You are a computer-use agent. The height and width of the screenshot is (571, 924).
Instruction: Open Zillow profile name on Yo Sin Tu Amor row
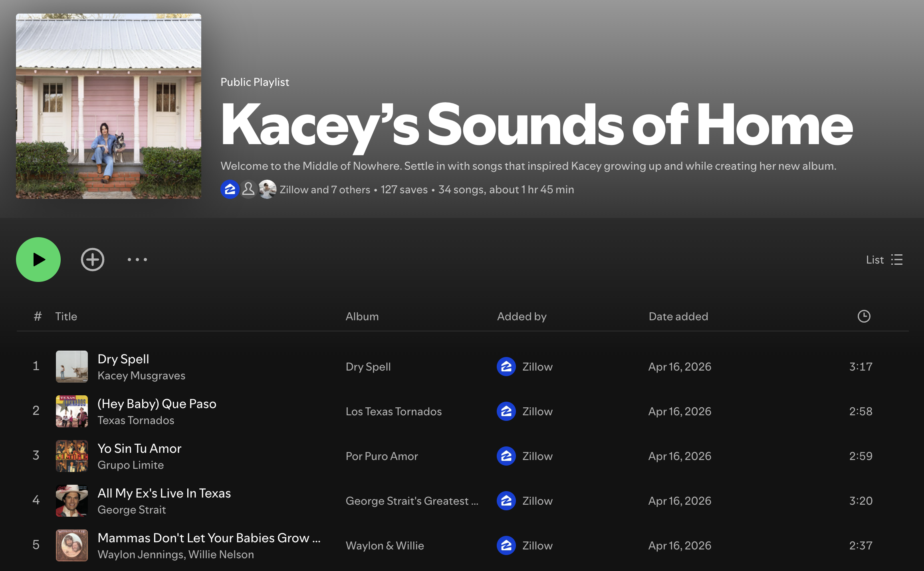coord(537,456)
